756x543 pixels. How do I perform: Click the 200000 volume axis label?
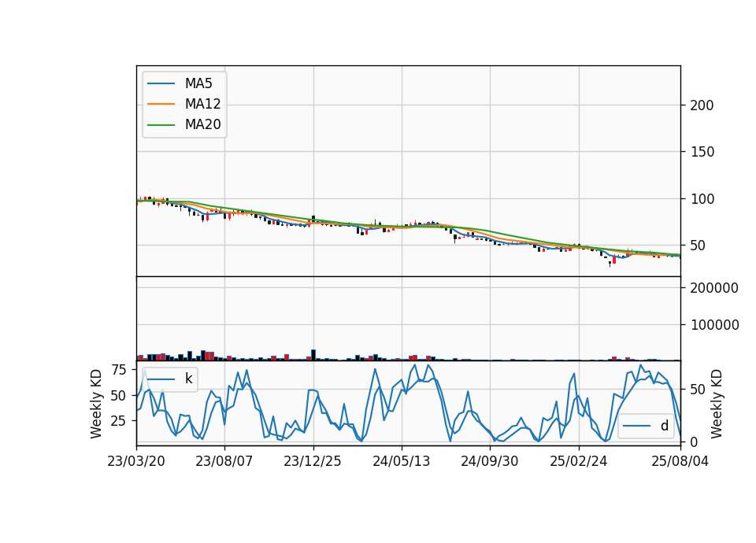[x=714, y=288]
